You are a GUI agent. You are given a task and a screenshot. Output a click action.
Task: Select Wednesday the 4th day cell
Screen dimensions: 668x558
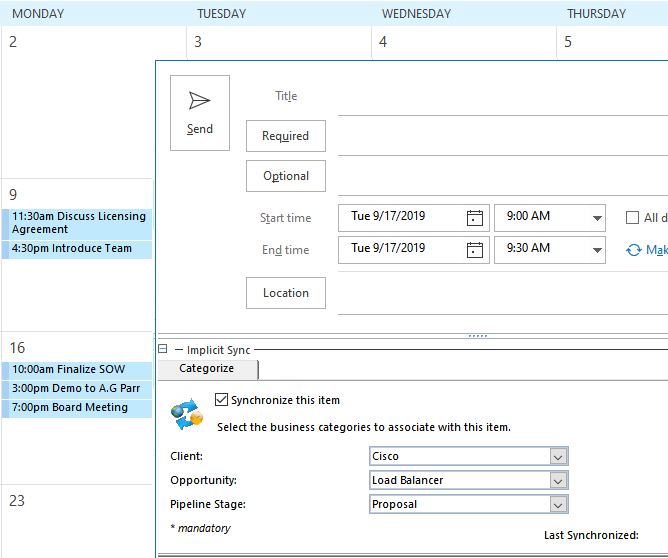(464, 43)
